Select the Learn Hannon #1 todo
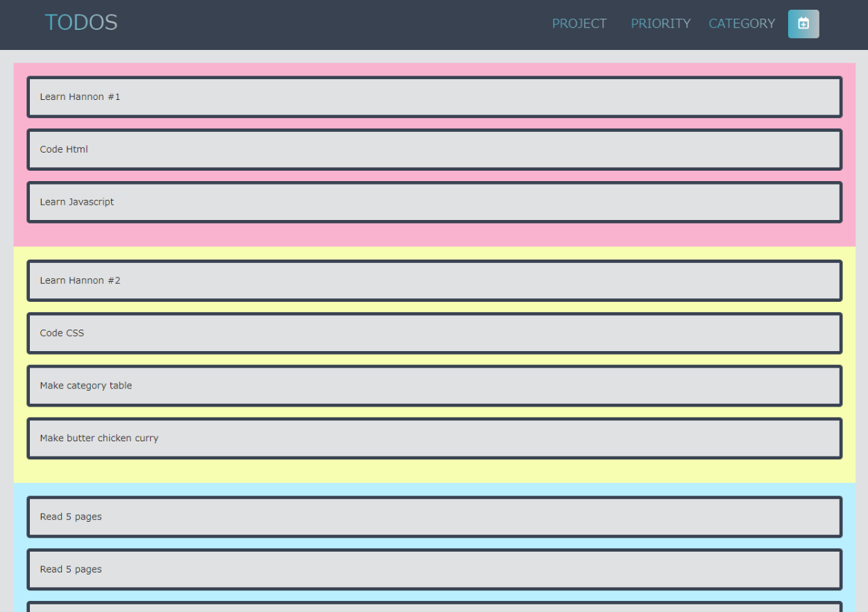 click(434, 97)
